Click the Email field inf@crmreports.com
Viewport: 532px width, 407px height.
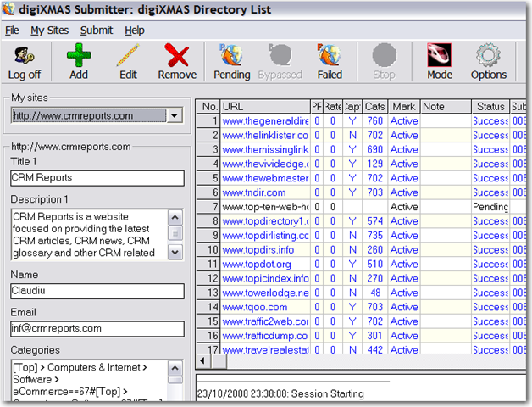pyautogui.click(x=97, y=329)
